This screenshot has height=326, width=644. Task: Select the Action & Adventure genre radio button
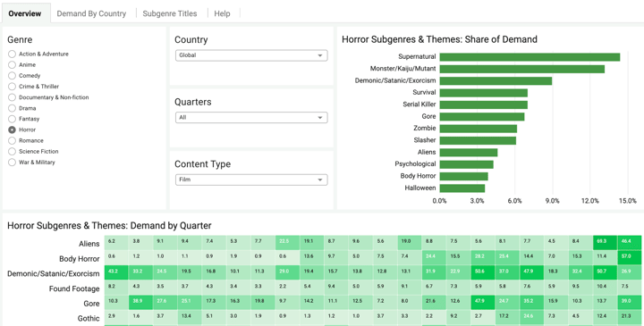(12, 54)
